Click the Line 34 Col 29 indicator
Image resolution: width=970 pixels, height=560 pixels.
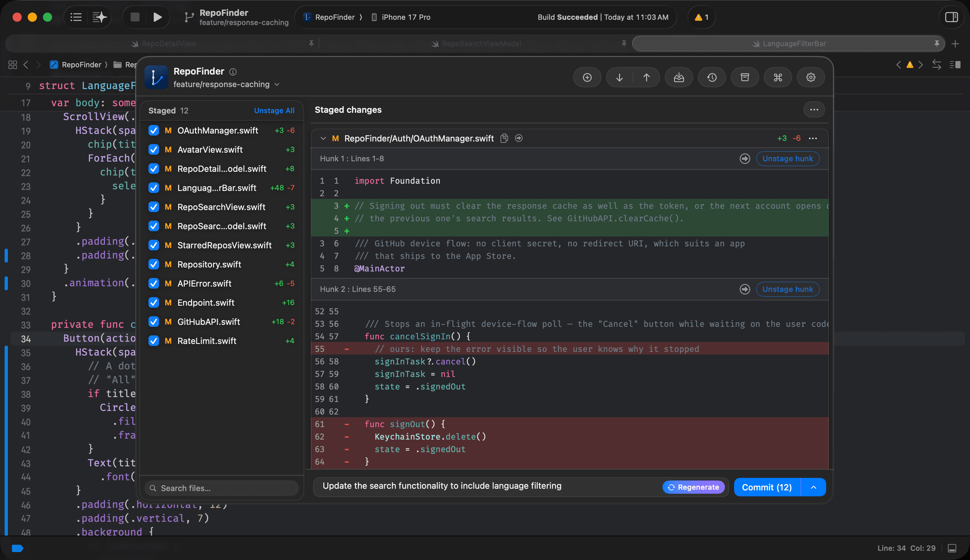[x=906, y=548]
